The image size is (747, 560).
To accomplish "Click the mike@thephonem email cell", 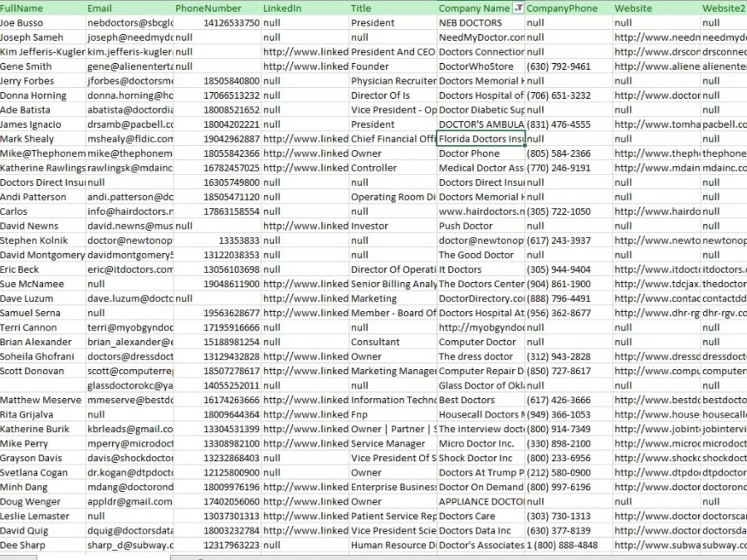I will pos(130,153).
